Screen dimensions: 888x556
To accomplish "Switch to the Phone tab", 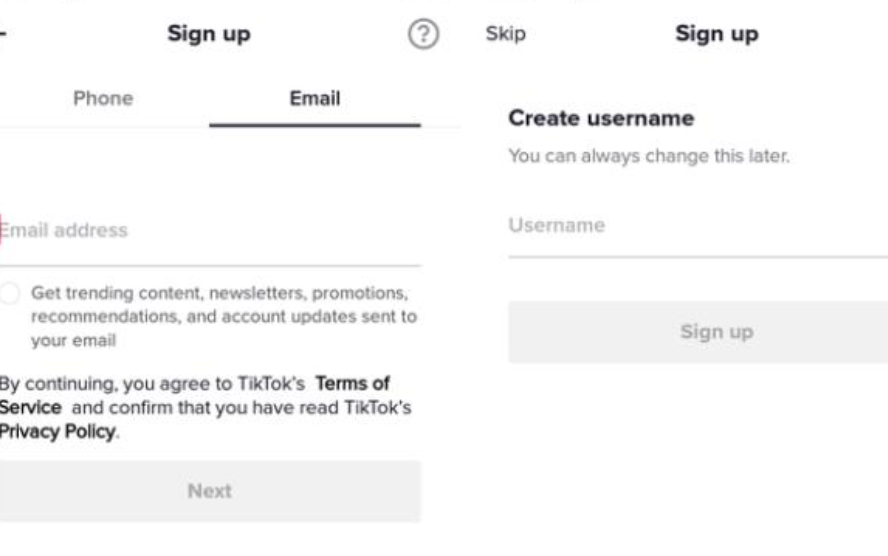I will click(x=103, y=98).
